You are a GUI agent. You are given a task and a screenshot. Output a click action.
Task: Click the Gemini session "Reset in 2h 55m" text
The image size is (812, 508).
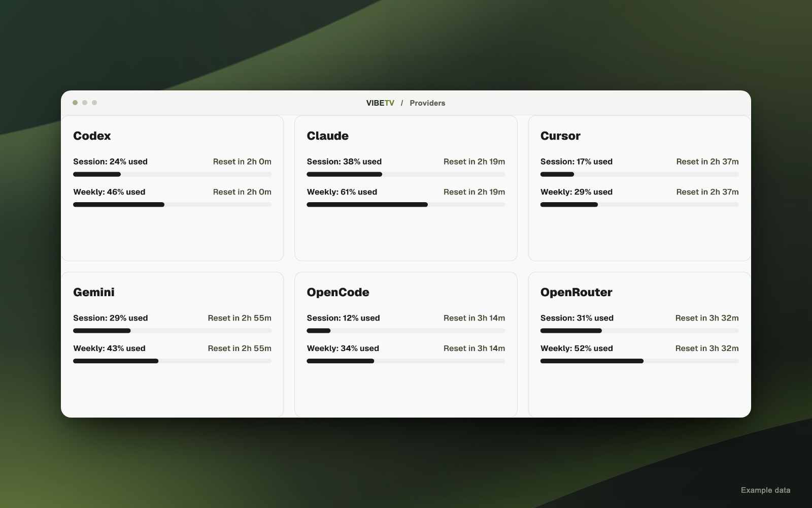pyautogui.click(x=240, y=318)
